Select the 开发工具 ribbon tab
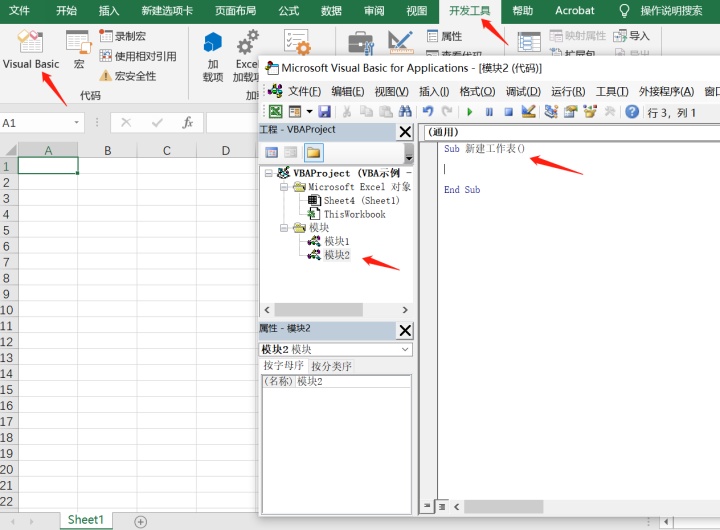This screenshot has width=720, height=530. [x=469, y=10]
